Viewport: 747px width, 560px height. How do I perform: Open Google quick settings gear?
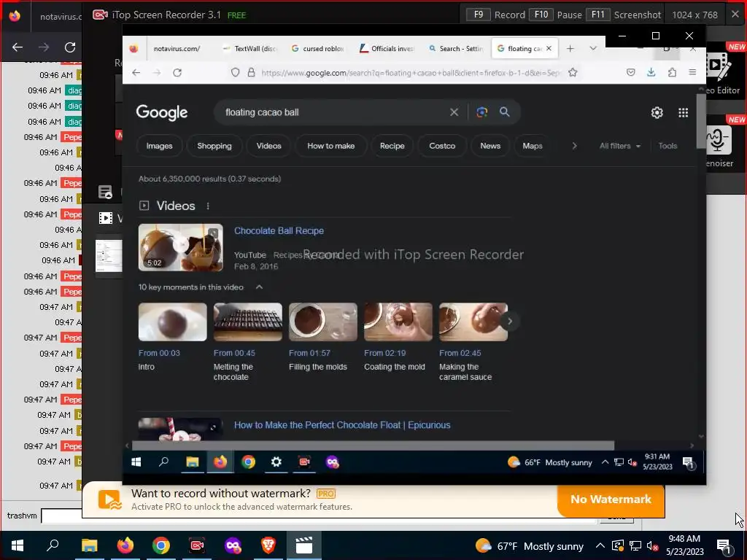click(657, 112)
